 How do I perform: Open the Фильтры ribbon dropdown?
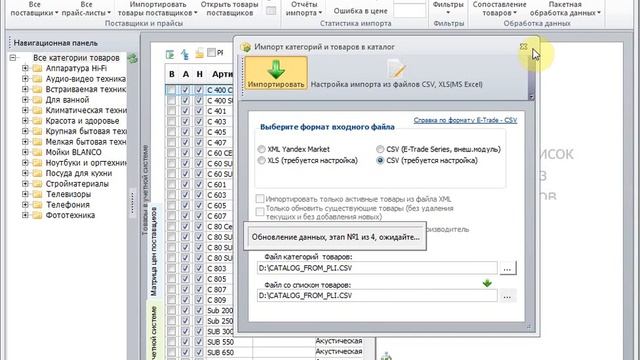tap(448, 9)
